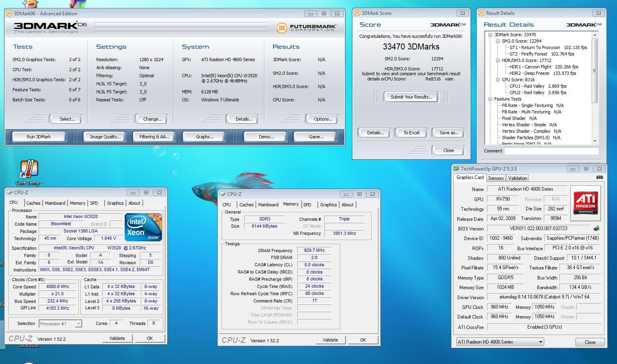617x364 pixels.
Task: Click the Result Details vertical scrollbar
Action: tap(595, 88)
